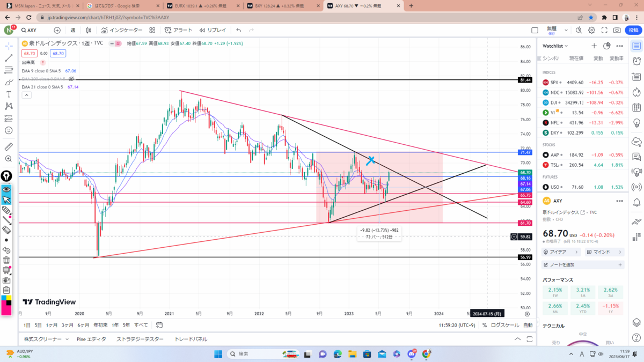The height and width of the screenshot is (362, 644).
Task: Open the トレードパネル tab
Action: (x=191, y=339)
